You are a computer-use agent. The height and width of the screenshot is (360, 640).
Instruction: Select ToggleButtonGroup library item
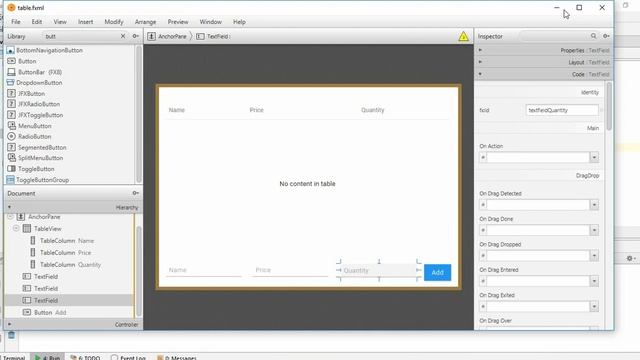42,180
